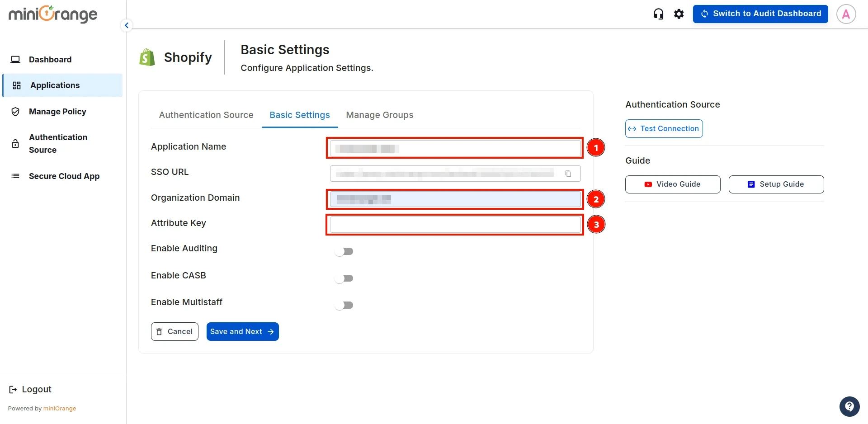
Task: Click Save and Next
Action: click(x=242, y=331)
